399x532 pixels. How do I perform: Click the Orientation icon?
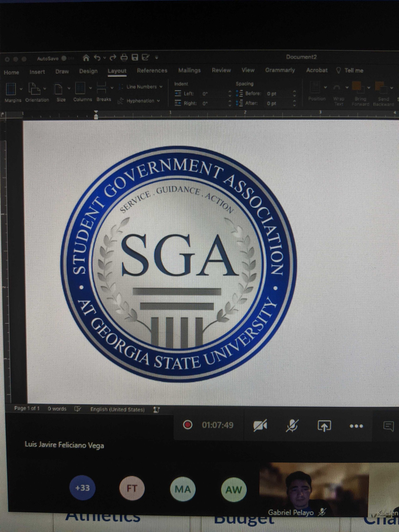[34, 89]
